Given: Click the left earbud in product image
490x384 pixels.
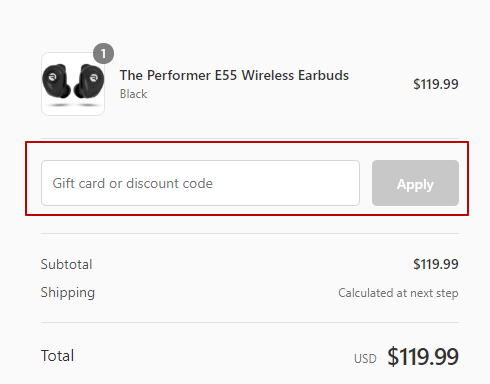Looking at the screenshot, I should coord(57,81).
